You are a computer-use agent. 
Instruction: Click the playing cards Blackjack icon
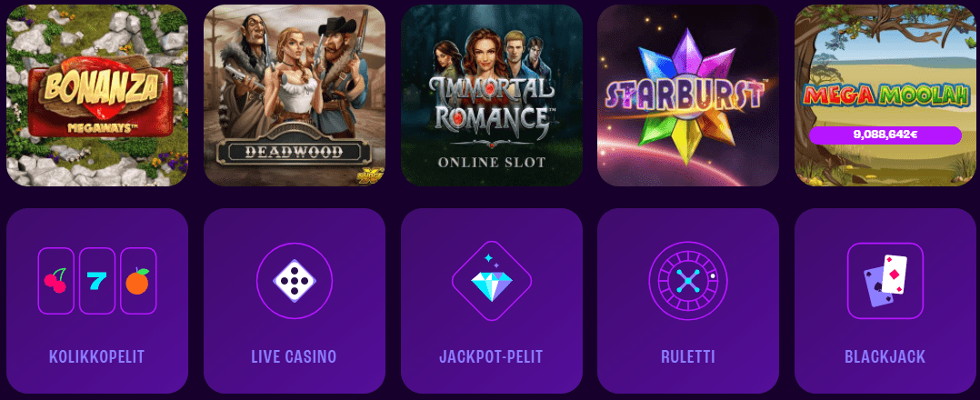tap(885, 281)
